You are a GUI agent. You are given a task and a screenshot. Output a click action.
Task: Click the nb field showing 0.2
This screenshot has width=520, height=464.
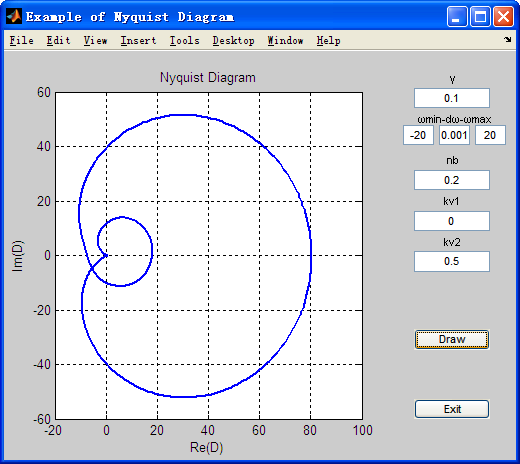452,180
